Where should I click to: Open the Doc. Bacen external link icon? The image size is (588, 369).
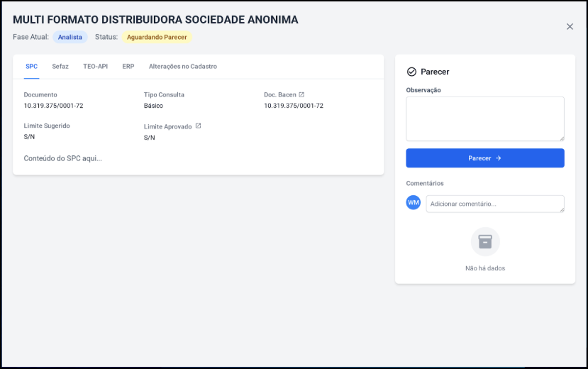pyautogui.click(x=301, y=94)
